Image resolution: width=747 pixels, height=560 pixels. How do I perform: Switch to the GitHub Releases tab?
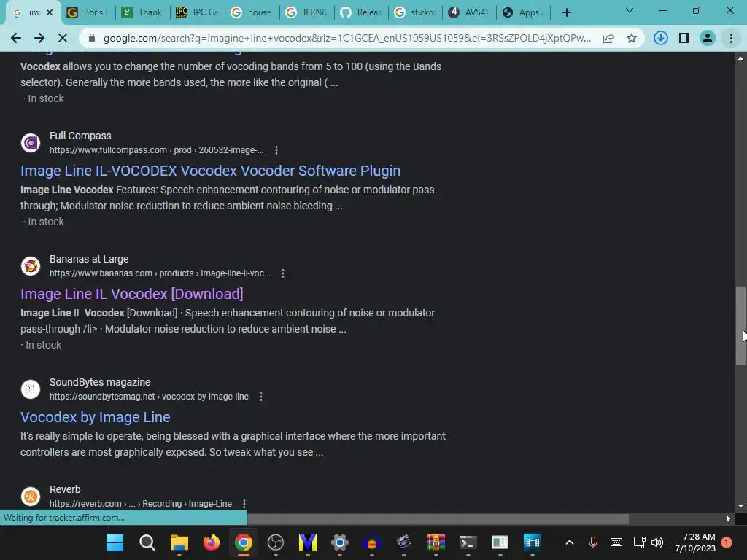coord(360,12)
